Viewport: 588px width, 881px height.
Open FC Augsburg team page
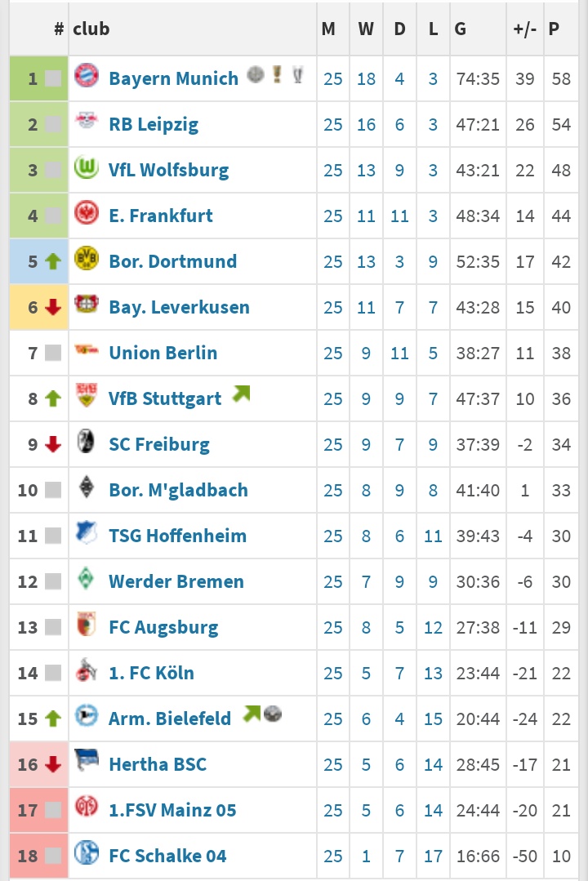point(163,628)
